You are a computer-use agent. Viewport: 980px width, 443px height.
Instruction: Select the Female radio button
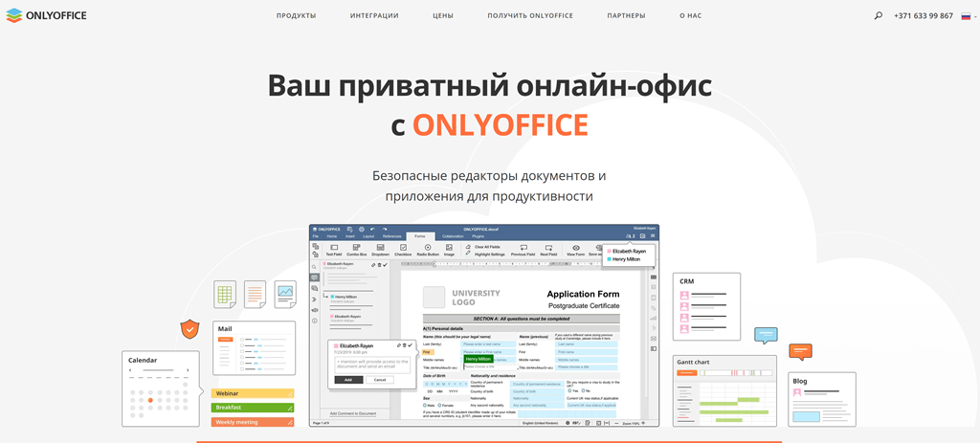(439, 405)
